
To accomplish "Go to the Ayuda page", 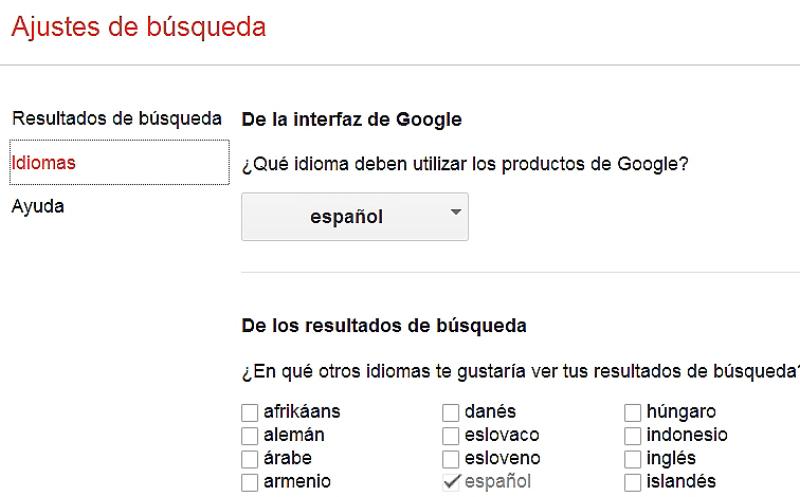I will pos(38,207).
